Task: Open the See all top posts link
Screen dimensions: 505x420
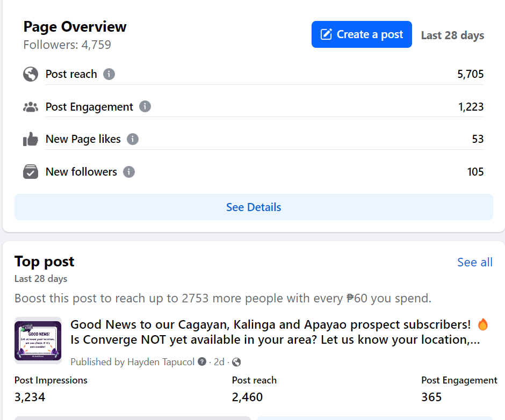Action: point(474,262)
